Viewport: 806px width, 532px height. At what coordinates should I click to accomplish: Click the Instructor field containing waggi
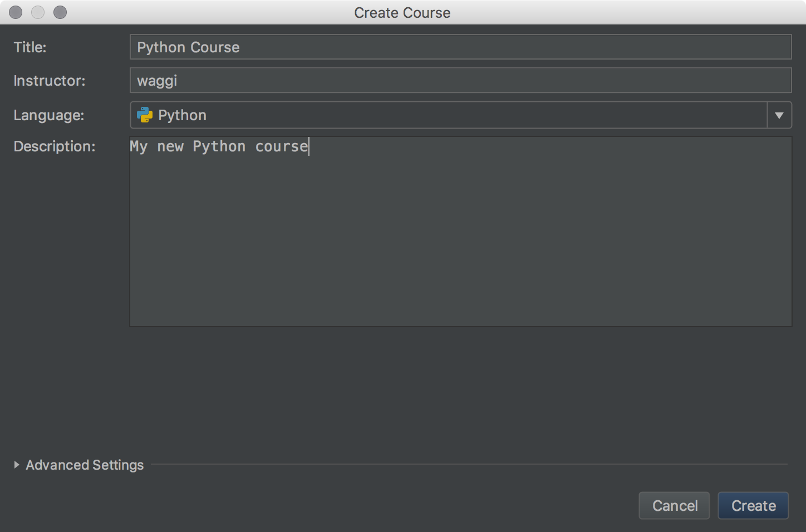pos(460,81)
